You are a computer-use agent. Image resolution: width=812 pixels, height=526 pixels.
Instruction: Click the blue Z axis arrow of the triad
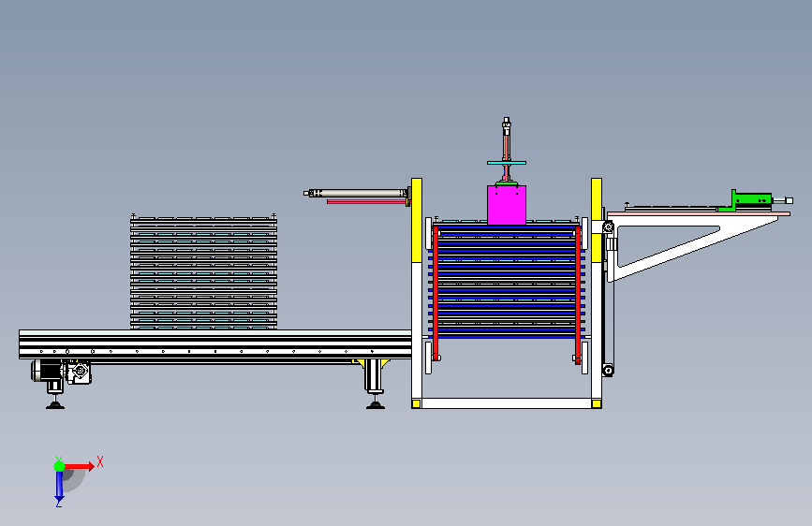coord(59,487)
